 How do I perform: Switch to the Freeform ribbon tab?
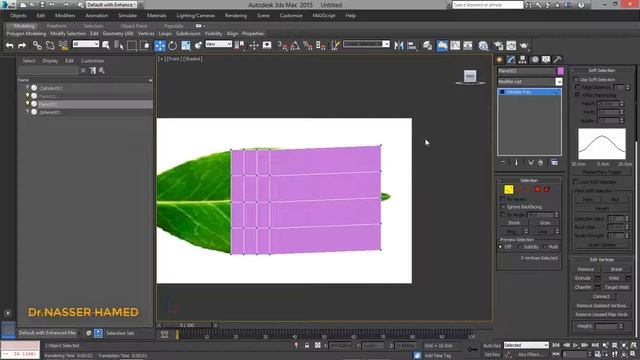57,26
